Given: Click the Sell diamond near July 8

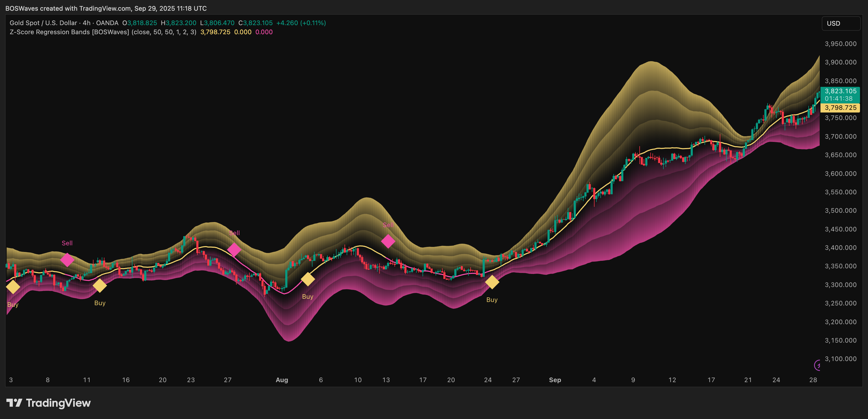Looking at the screenshot, I should 67,260.
